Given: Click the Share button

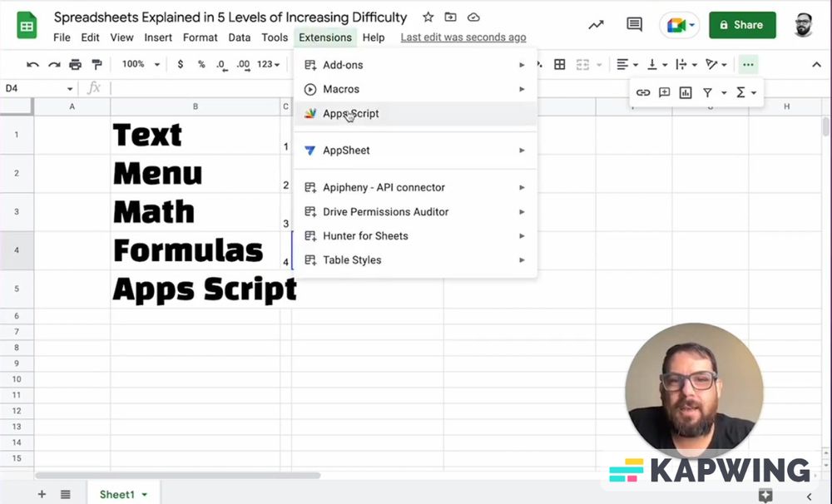Looking at the screenshot, I should 741,25.
